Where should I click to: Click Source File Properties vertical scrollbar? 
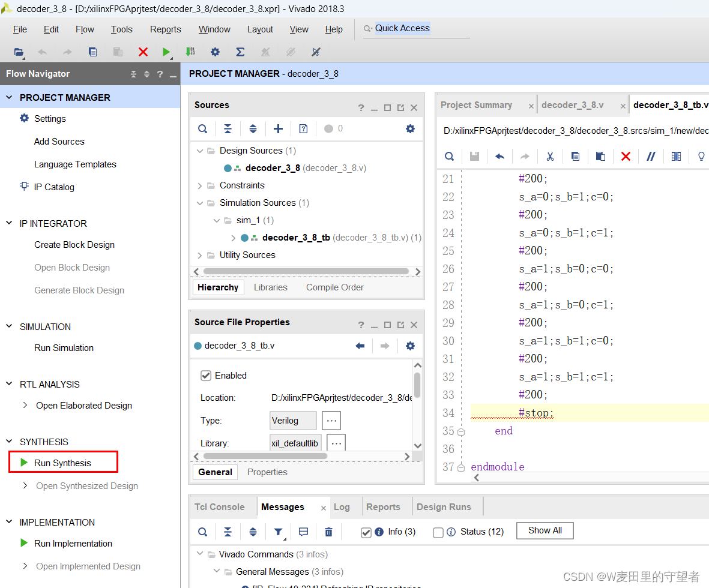click(x=417, y=385)
